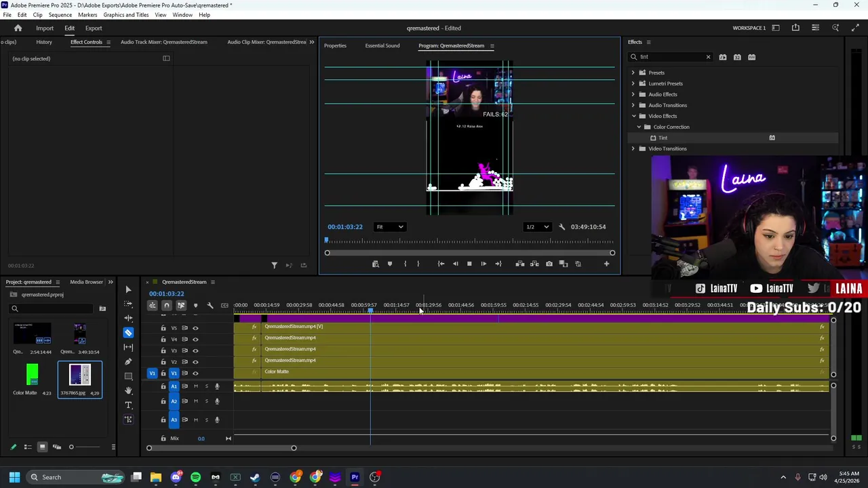Toggle V5 track output eye

195,328
